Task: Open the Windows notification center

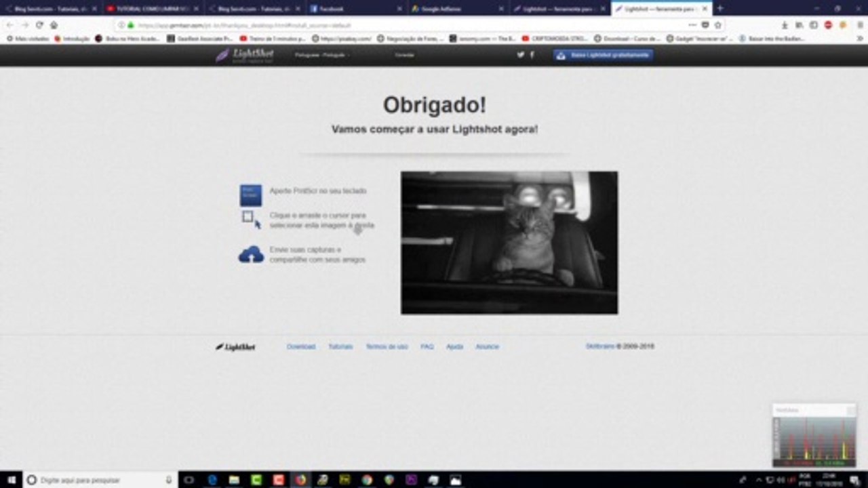Action: (856, 480)
